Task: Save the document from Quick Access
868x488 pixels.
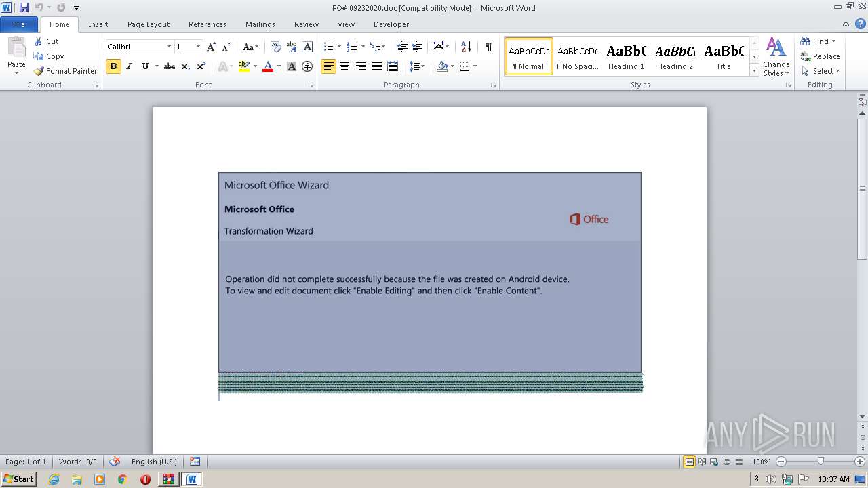Action: (x=24, y=7)
